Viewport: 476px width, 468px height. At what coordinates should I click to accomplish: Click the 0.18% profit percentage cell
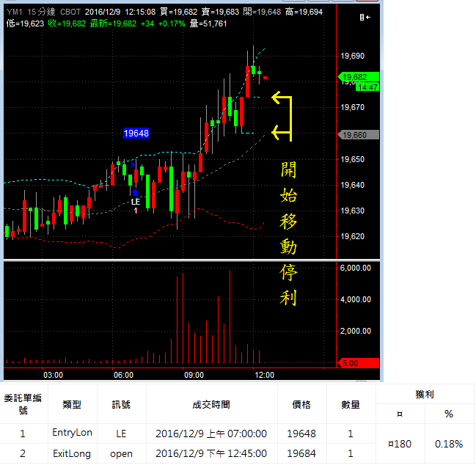click(x=449, y=444)
